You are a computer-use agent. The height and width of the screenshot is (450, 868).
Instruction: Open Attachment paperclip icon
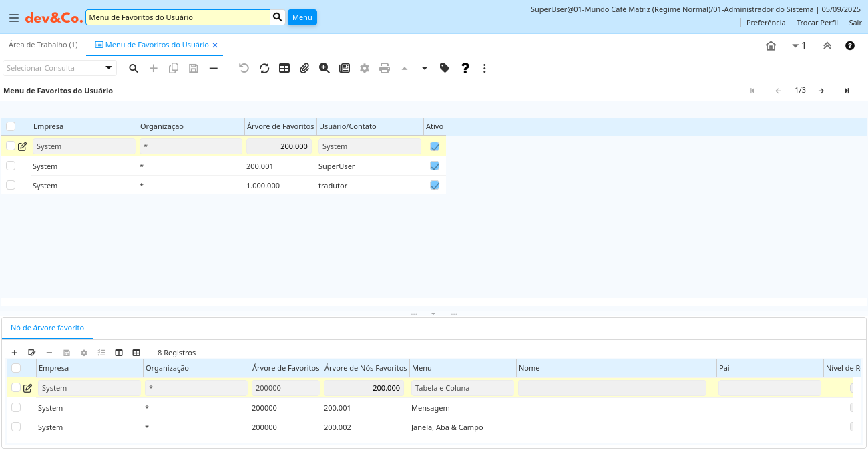click(x=304, y=68)
